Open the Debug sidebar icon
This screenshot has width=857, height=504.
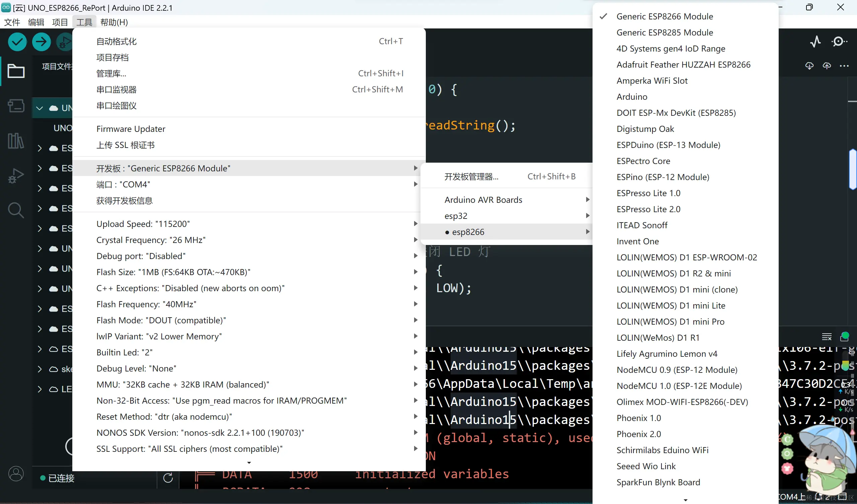tap(16, 175)
